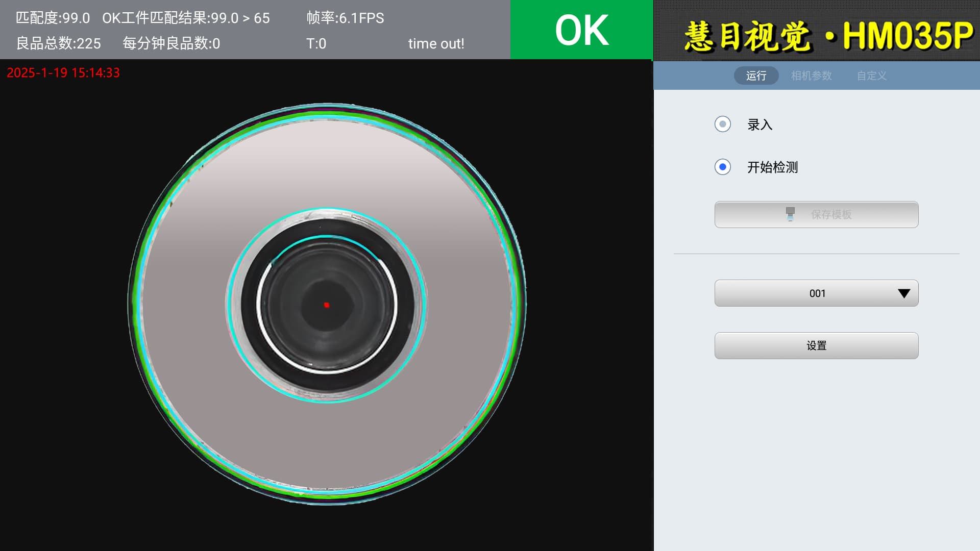Click the 慧目视觉 HM035P logo
980x551 pixels.
(828, 36)
